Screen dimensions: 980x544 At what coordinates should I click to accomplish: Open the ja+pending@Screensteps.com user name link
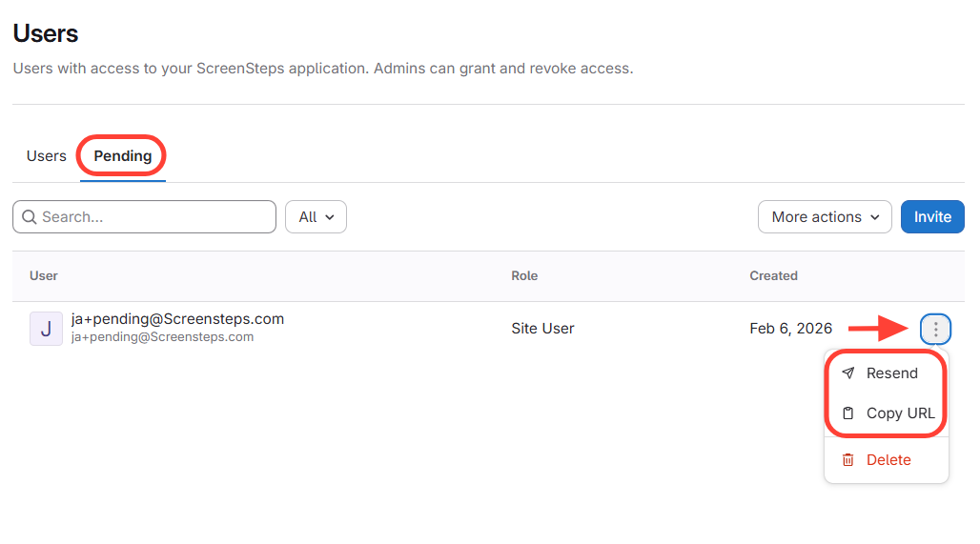pos(177,319)
